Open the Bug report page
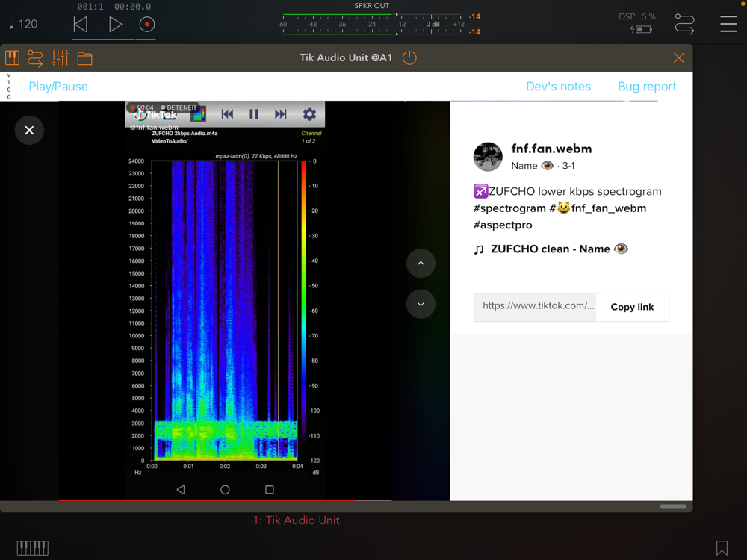Screen dimensions: 747x560 click(x=647, y=87)
